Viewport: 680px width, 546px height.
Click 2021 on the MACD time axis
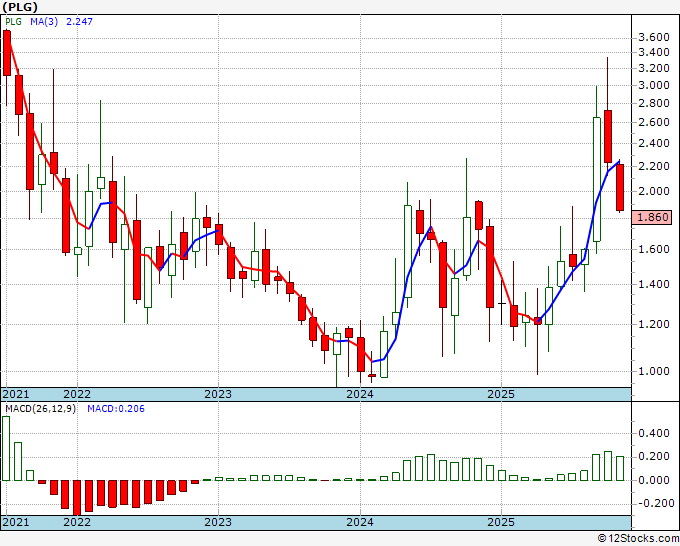tap(16, 522)
